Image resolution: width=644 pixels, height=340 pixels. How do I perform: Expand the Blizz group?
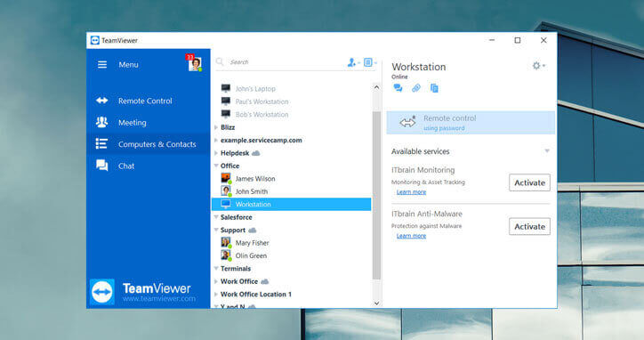click(x=216, y=127)
